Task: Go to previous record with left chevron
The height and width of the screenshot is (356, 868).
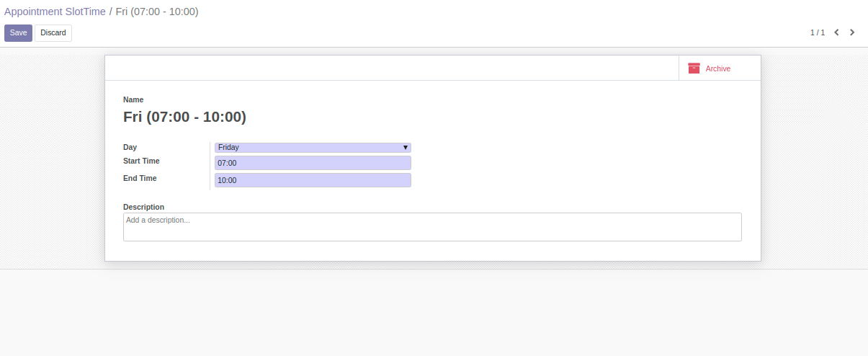Action: [836, 32]
